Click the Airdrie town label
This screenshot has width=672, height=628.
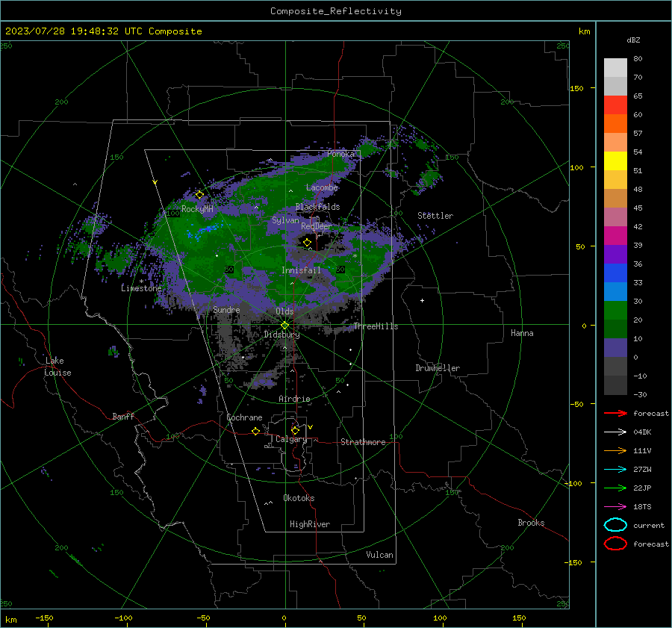[294, 399]
